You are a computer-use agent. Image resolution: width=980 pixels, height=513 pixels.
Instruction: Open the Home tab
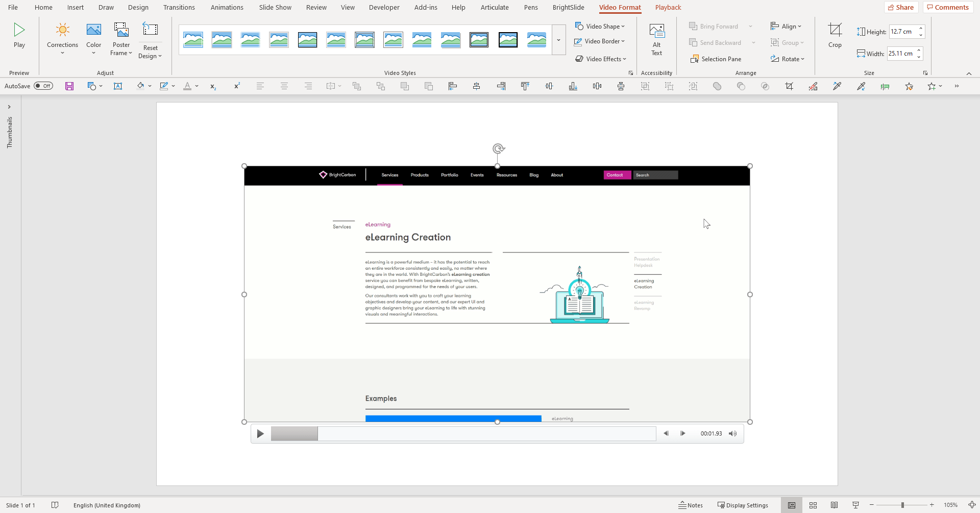point(43,7)
